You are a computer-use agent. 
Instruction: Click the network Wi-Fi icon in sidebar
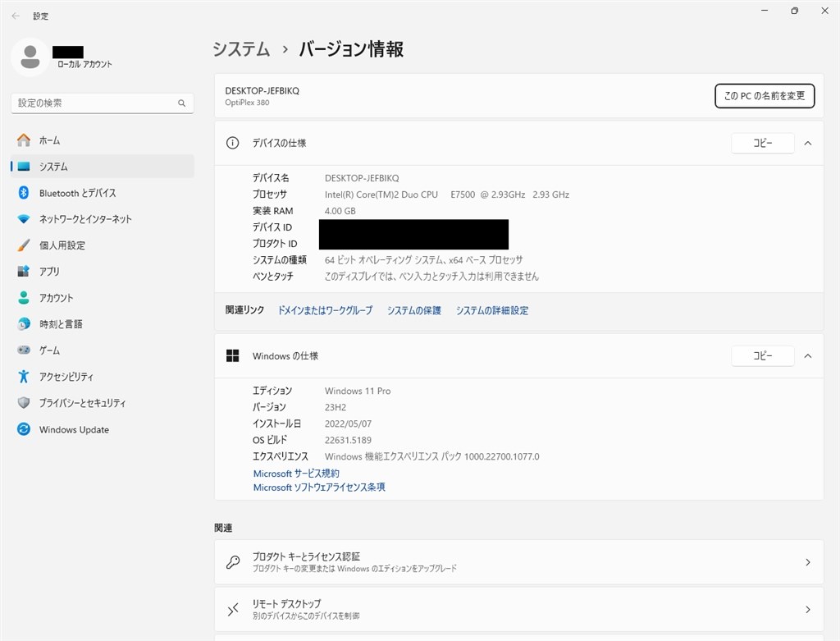pos(24,219)
